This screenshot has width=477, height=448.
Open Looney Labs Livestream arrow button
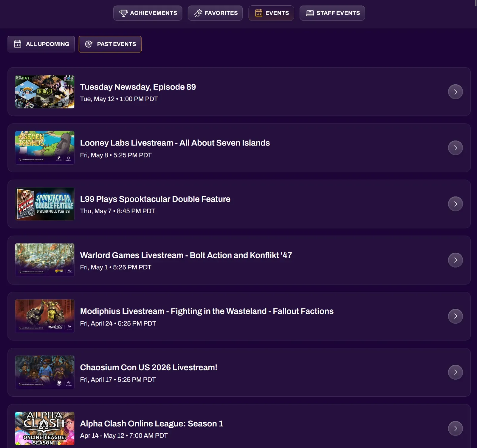(x=456, y=148)
